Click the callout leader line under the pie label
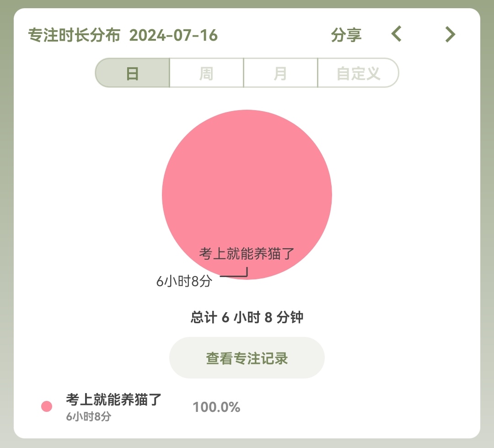Viewport: 494px width, 448px height. [x=234, y=276]
